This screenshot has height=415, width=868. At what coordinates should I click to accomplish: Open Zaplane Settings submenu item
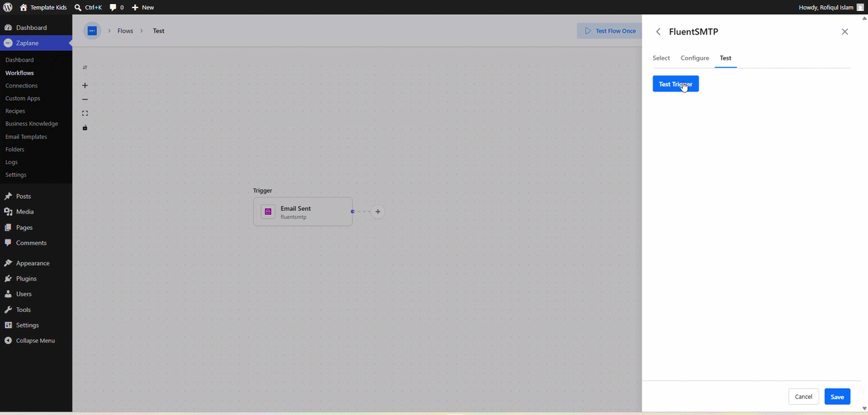pyautogui.click(x=16, y=174)
